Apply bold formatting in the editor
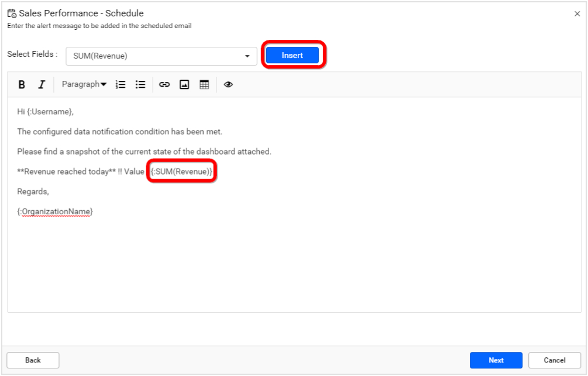The height and width of the screenshot is (376, 588). (22, 84)
